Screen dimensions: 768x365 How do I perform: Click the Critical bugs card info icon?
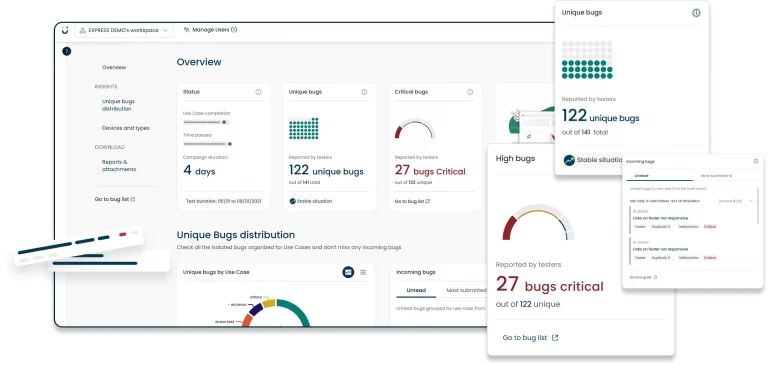[x=470, y=92]
